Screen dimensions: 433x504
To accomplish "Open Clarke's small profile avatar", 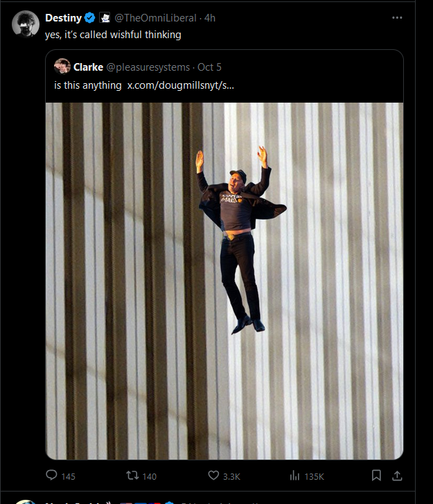I will (x=62, y=67).
